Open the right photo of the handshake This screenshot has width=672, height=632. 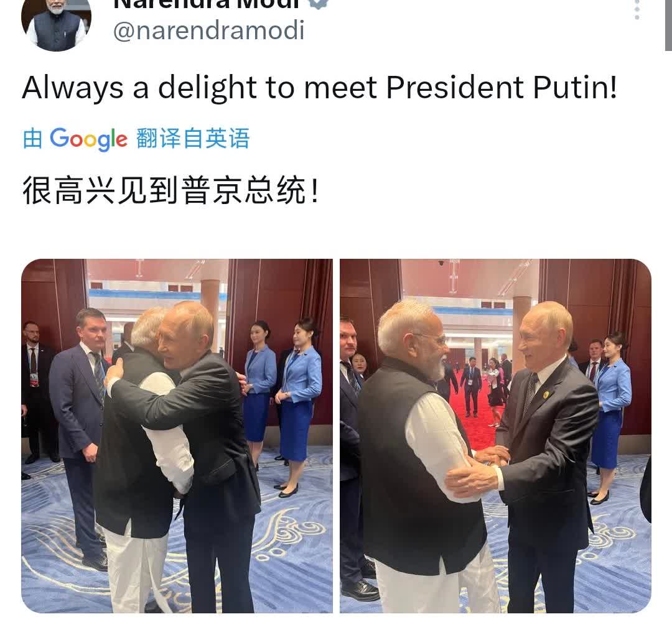495,436
